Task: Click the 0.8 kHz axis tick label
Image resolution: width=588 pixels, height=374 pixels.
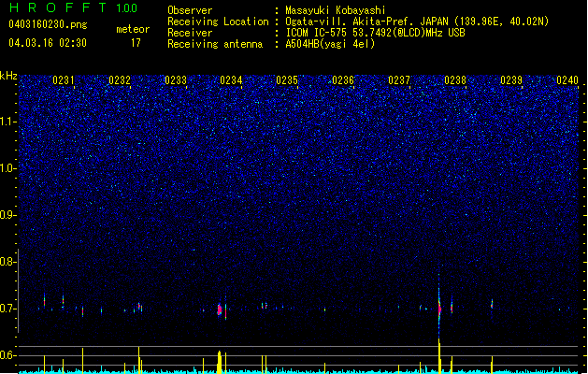Action: 7,262
